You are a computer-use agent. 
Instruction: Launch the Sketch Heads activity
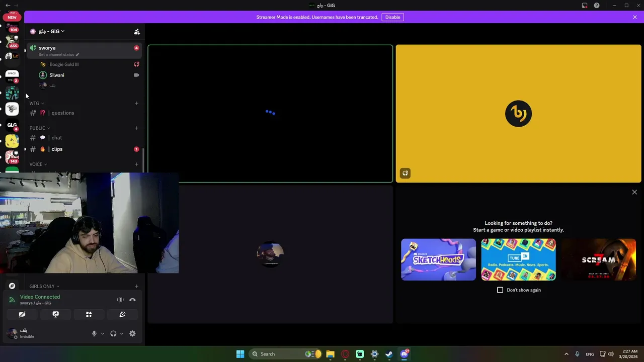click(438, 259)
